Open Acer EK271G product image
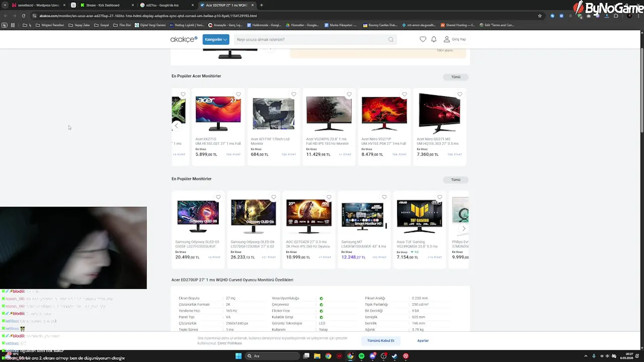644x362 pixels. [218, 114]
